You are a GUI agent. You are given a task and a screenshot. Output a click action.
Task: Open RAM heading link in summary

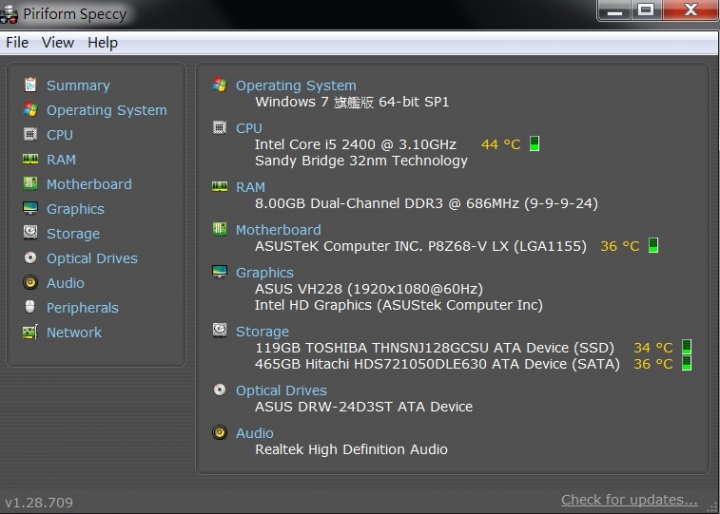250,187
